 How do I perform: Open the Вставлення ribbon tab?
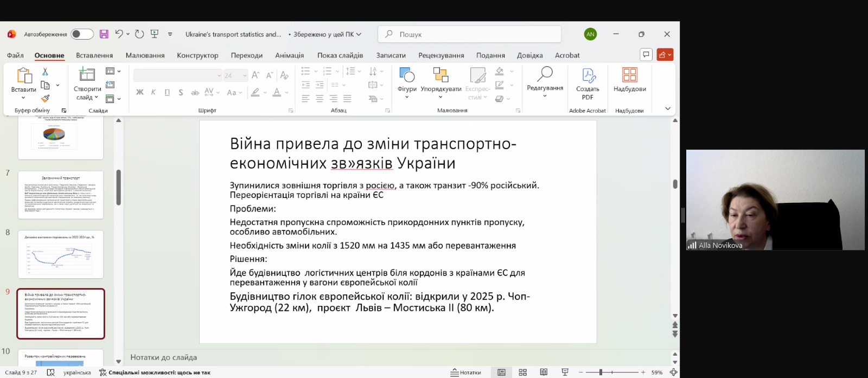tap(94, 55)
